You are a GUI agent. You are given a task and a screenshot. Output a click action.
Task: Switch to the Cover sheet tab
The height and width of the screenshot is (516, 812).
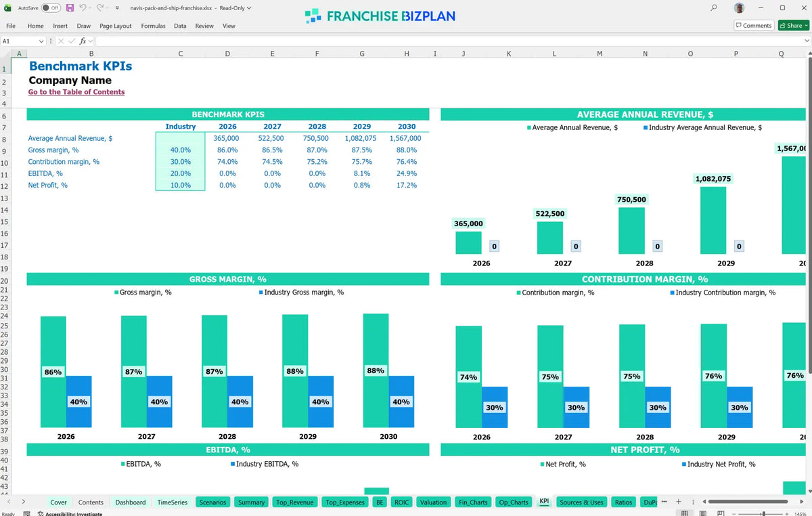click(59, 502)
